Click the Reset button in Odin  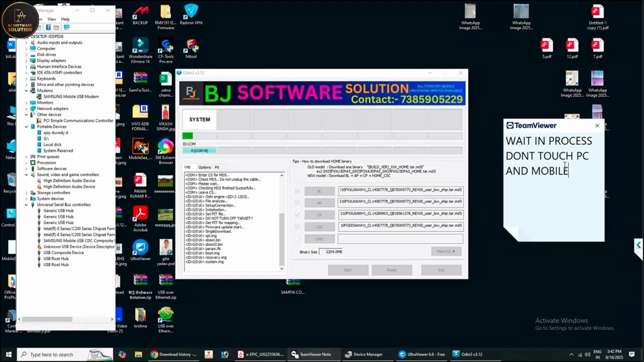click(391, 270)
